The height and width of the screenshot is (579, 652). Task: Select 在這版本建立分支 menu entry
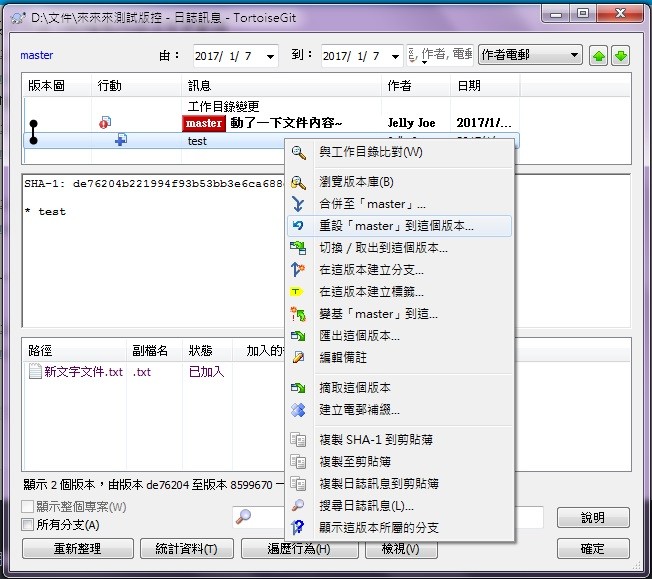[400, 270]
